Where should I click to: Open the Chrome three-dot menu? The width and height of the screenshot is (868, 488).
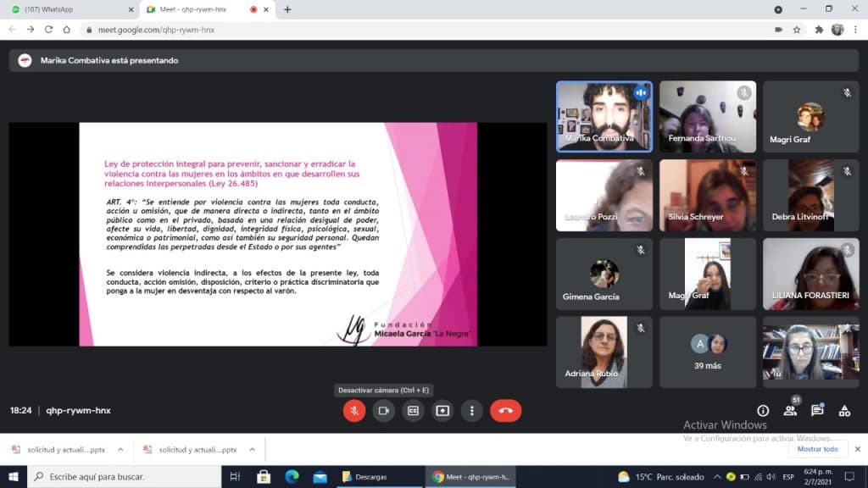pyautogui.click(x=855, y=30)
